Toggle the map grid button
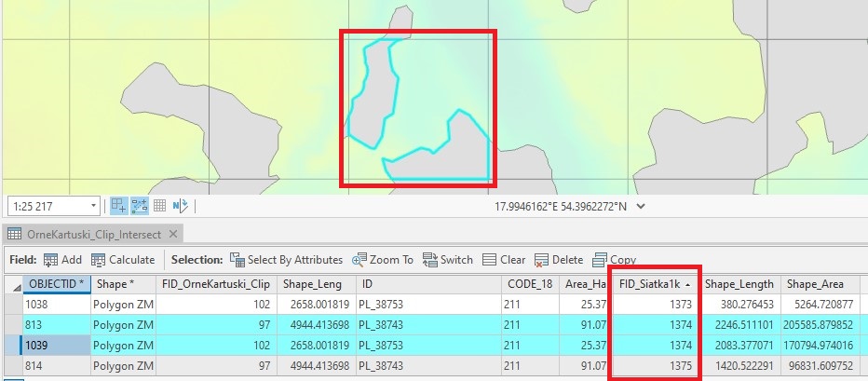Screen dimensions: 868x381 [159, 205]
